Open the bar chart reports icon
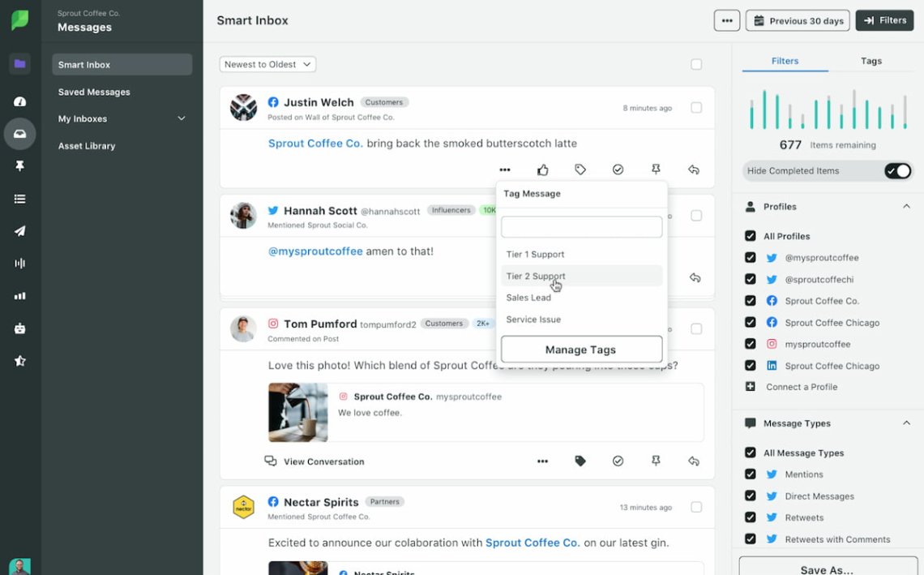 (19, 296)
